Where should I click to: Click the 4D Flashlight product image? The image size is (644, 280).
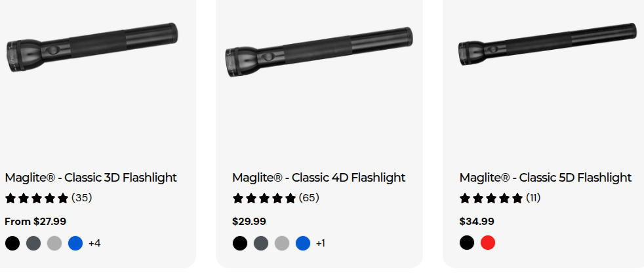319,52
